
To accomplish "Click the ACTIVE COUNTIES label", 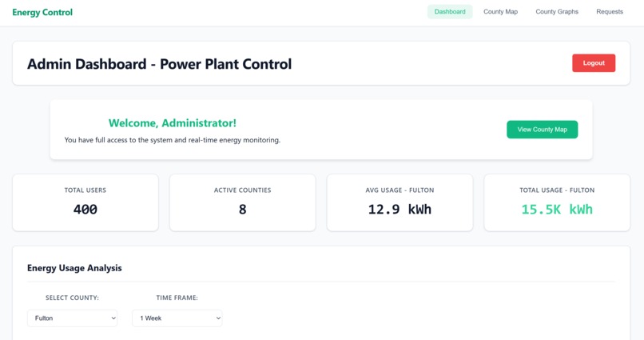I will [x=242, y=190].
